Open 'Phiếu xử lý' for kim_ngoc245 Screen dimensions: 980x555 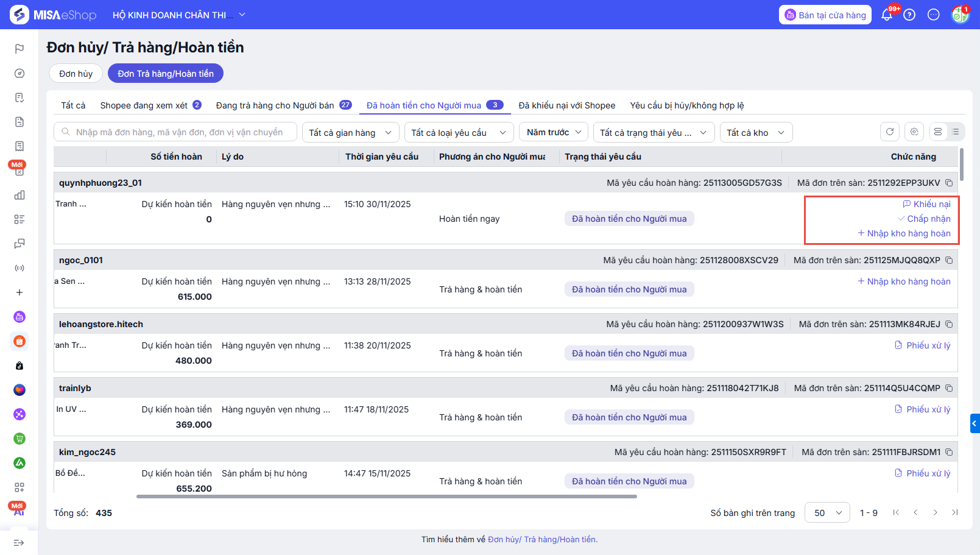point(922,473)
